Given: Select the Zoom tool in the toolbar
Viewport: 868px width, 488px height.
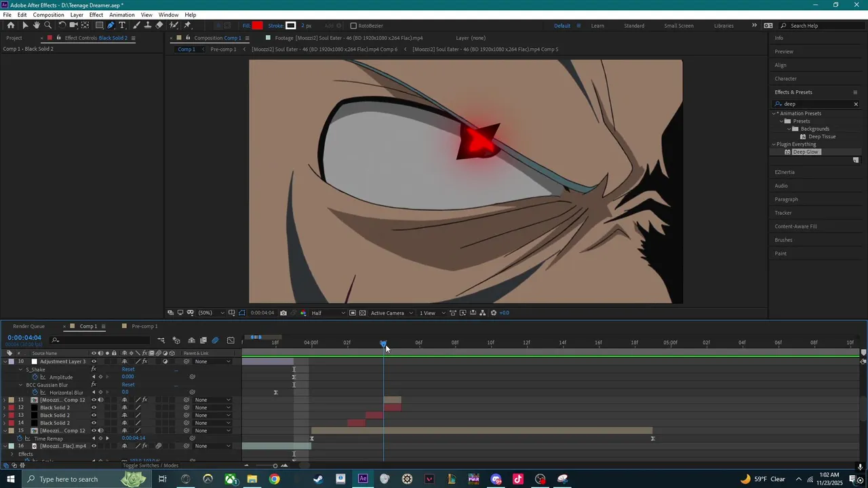Looking at the screenshot, I should pyautogui.click(x=47, y=25).
